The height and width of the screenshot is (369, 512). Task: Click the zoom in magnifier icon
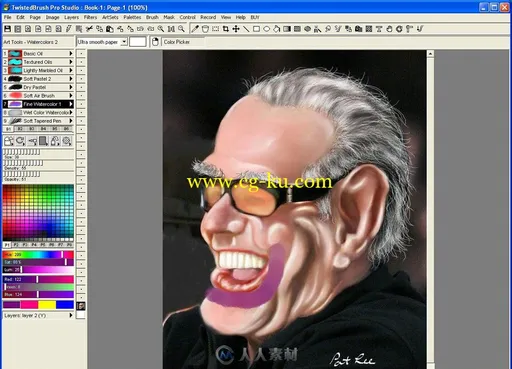click(161, 29)
